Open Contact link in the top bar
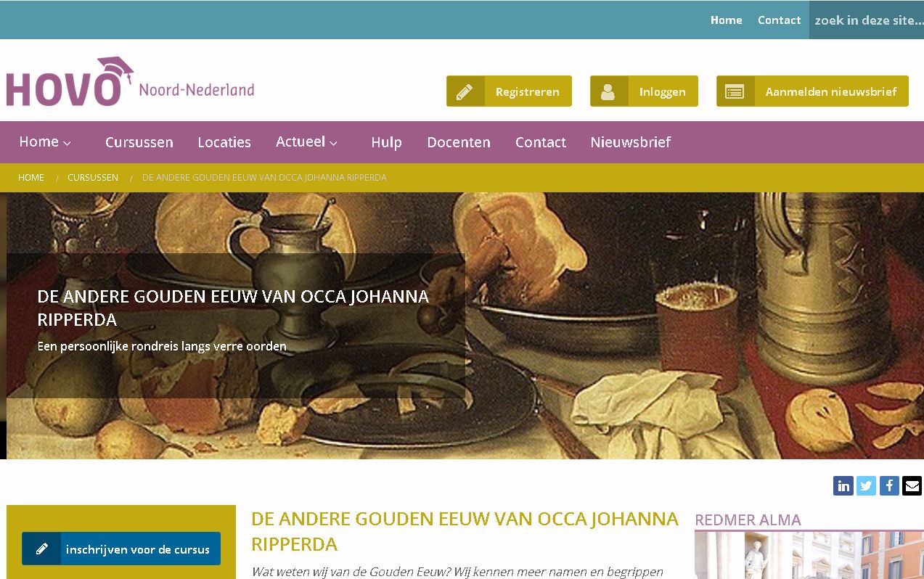This screenshot has height=579, width=924. click(779, 20)
